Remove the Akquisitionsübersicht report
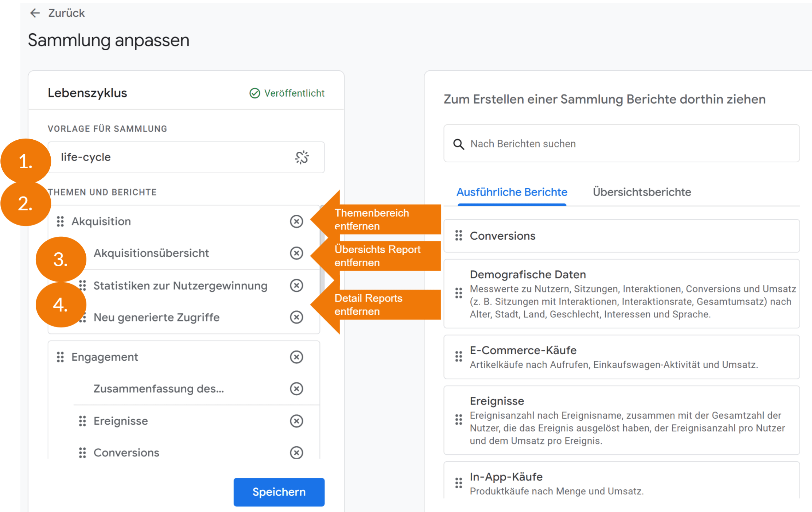The height and width of the screenshot is (512, 812). click(296, 253)
